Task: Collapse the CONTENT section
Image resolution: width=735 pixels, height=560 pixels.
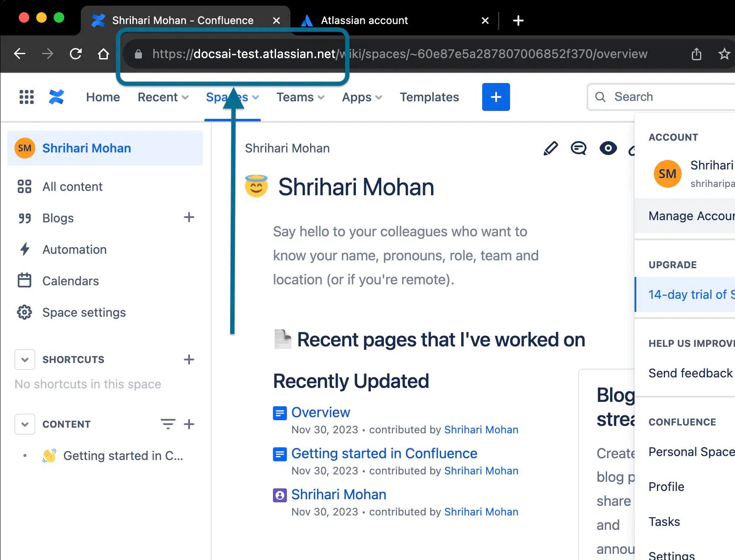Action: coord(25,424)
